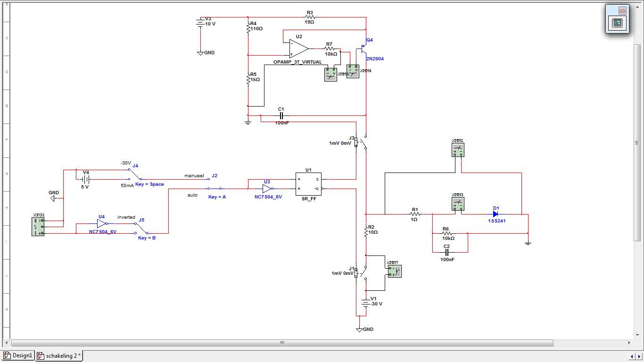The height and width of the screenshot is (362, 644).
Task: Click the horizontal scrollbar thumb
Action: pos(282,343)
